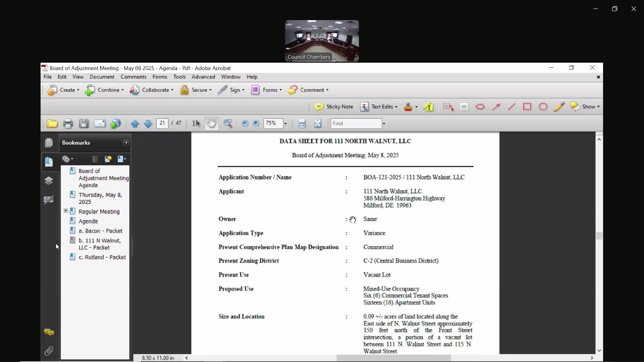The height and width of the screenshot is (362, 644).
Task: Toggle the Comments list panel
Action: (49, 333)
